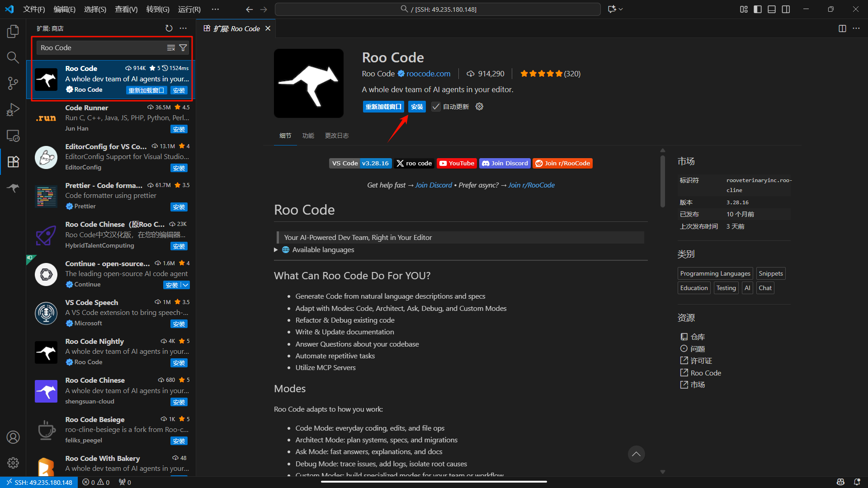Click the 重新加载窗口 button on extension page
The image size is (868, 488).
(x=383, y=107)
